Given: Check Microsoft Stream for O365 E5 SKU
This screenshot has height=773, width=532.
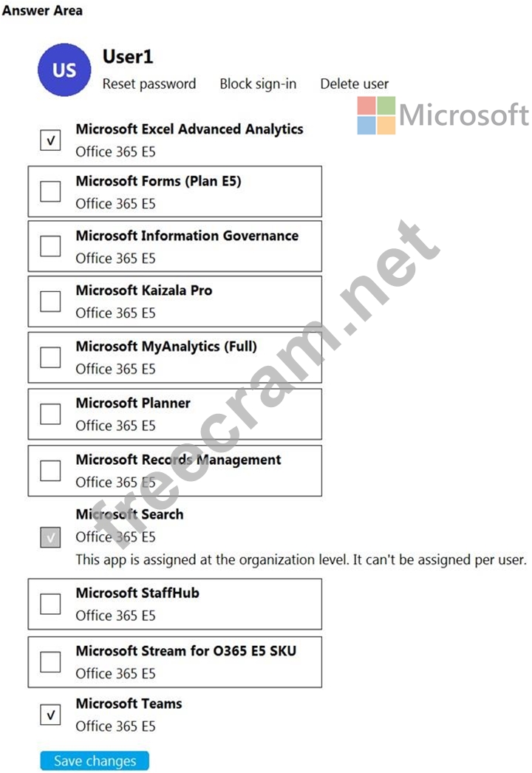Looking at the screenshot, I should tap(50, 661).
